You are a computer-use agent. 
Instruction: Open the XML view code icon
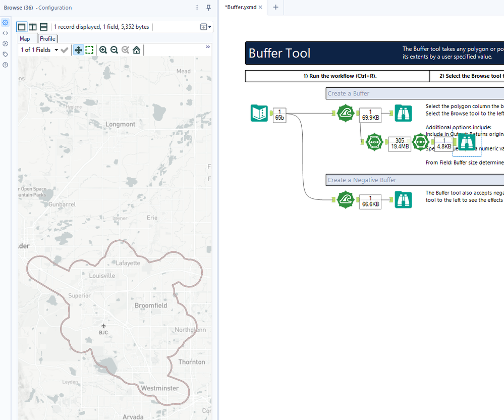[x=5, y=33]
